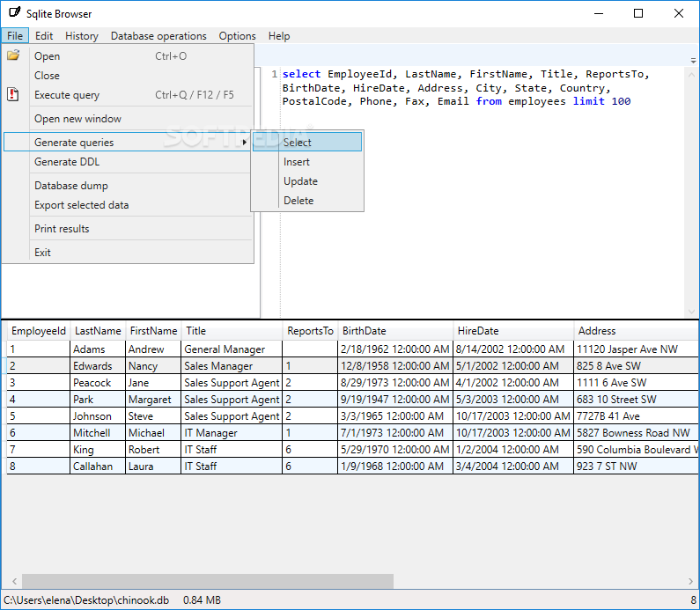Viewport: 700px width, 610px height.
Task: Click the query editor scroll down arrow
Action: click(x=691, y=312)
